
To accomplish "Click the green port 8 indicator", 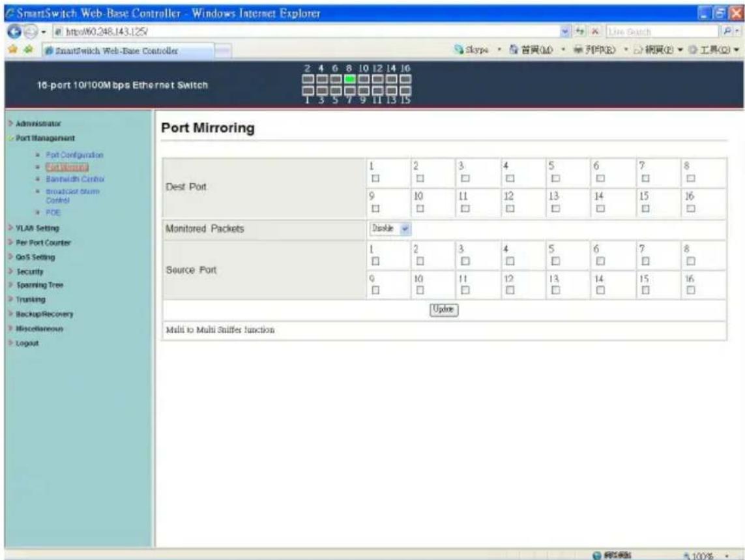I will (349, 79).
